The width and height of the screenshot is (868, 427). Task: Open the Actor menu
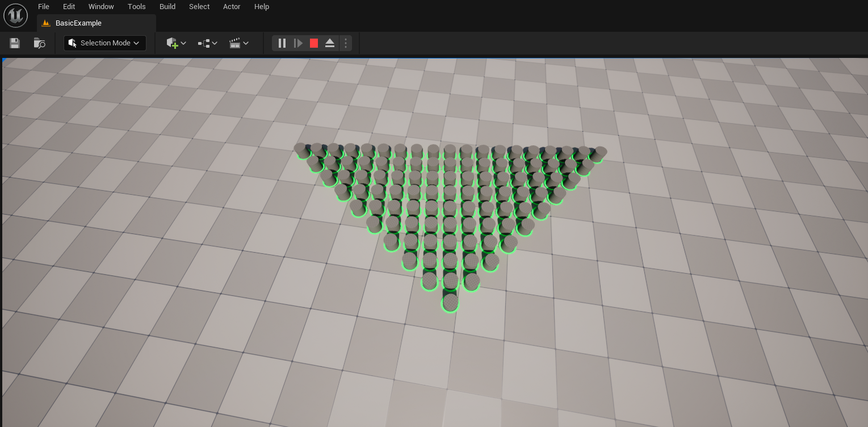[x=232, y=6]
